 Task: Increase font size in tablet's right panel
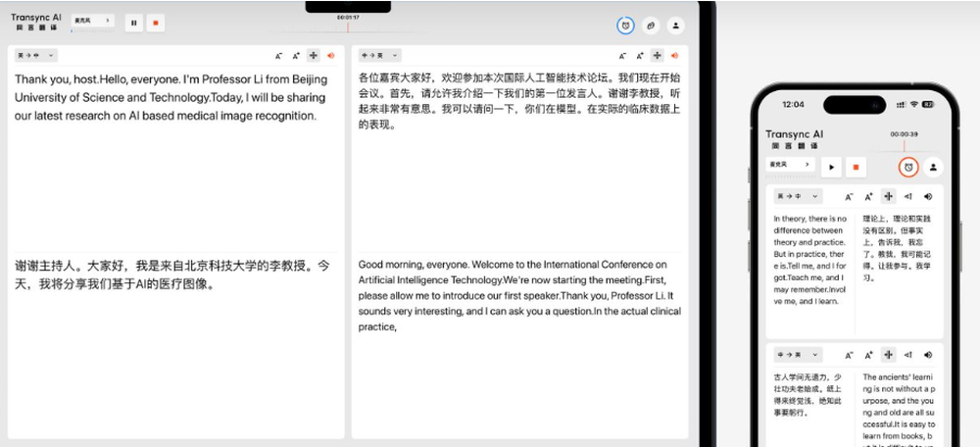(640, 56)
